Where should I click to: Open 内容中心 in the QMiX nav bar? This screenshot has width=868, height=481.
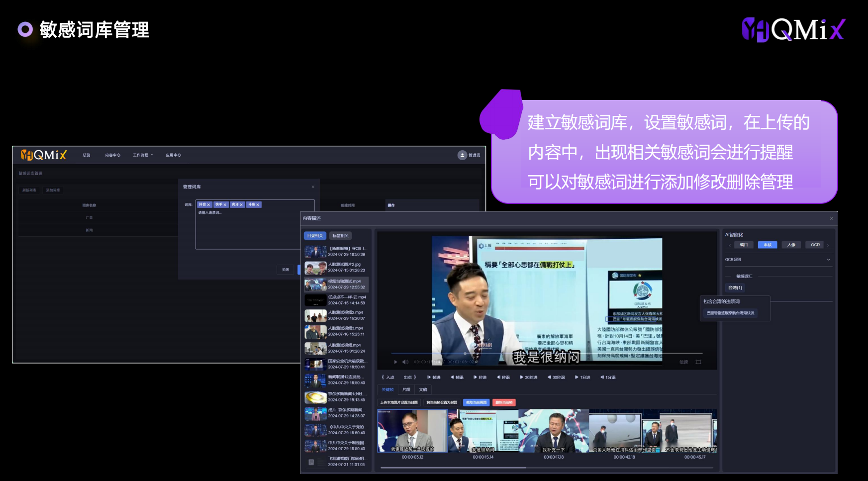pyautogui.click(x=113, y=155)
